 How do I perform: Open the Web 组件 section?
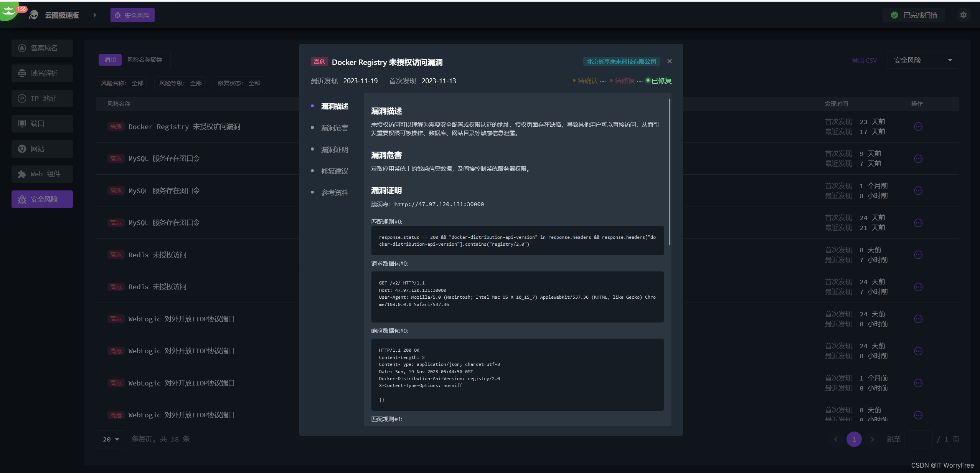click(42, 174)
